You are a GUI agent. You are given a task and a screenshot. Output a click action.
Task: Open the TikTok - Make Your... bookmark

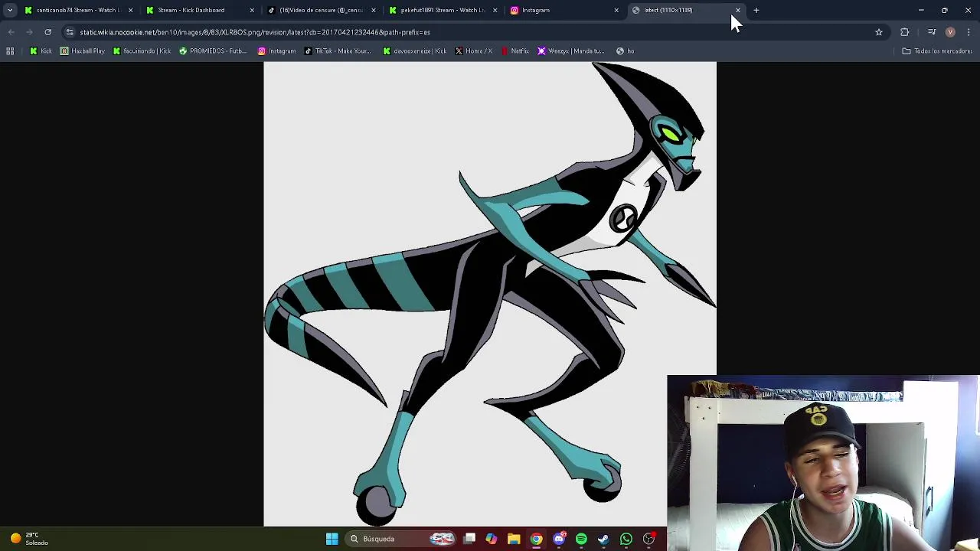(338, 51)
